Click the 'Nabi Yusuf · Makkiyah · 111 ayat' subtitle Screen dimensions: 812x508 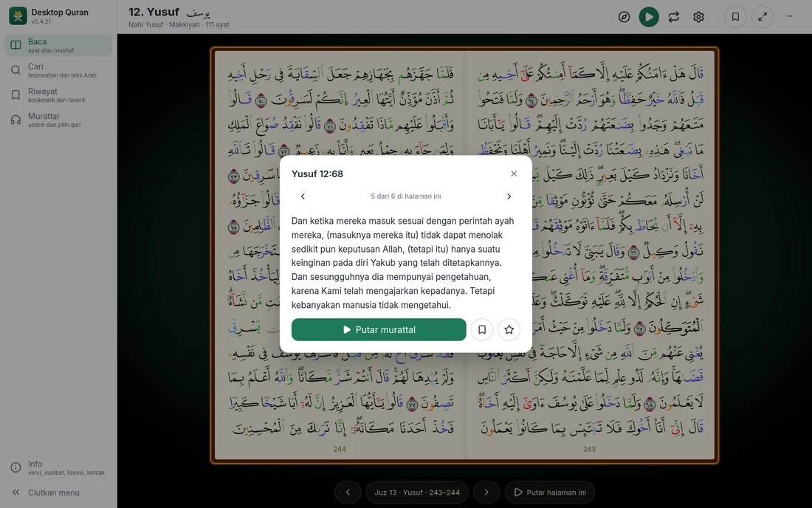coord(179,24)
